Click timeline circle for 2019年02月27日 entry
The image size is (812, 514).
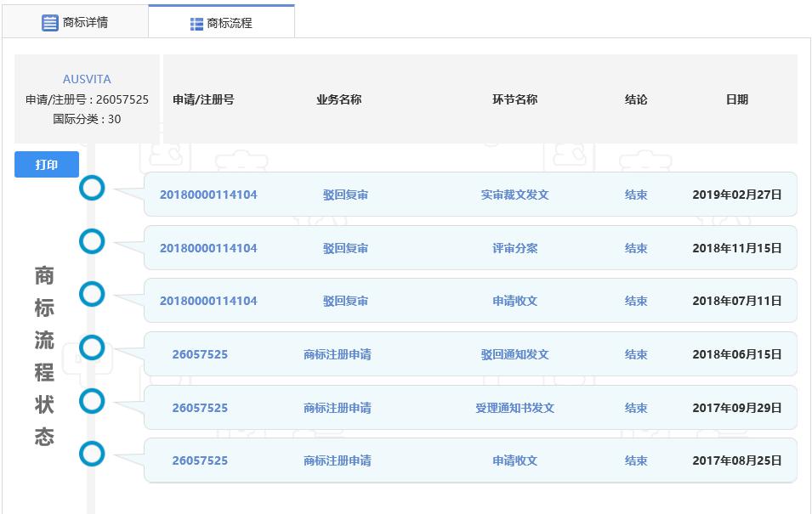(92, 188)
